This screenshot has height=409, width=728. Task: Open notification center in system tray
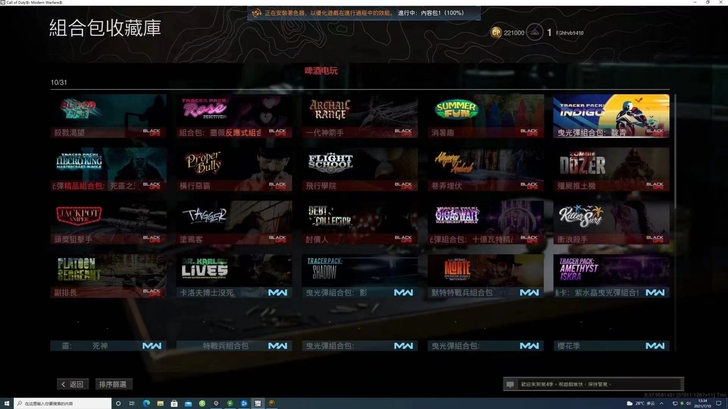719,403
